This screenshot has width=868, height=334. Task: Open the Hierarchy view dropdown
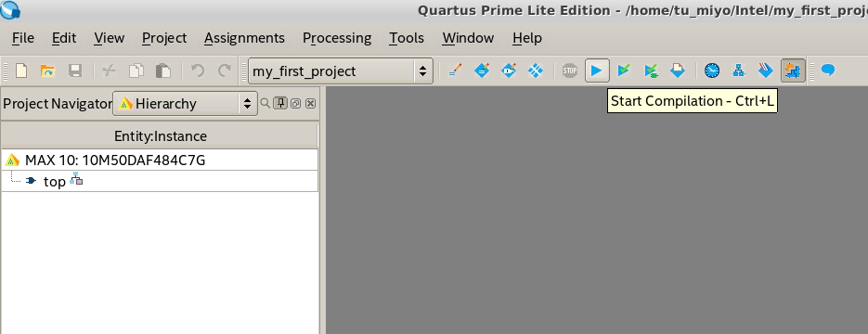(185, 103)
